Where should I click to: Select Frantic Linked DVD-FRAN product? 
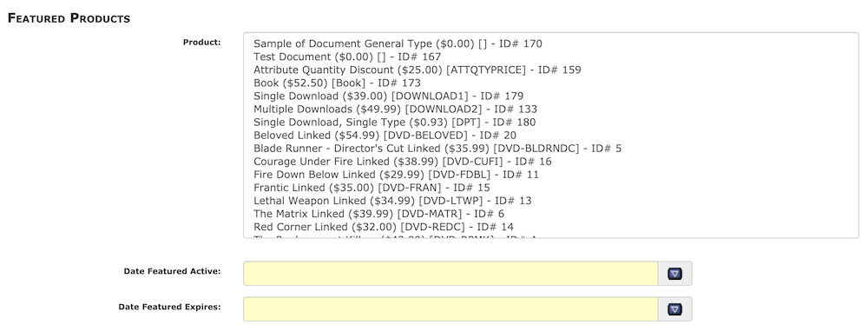(x=372, y=188)
